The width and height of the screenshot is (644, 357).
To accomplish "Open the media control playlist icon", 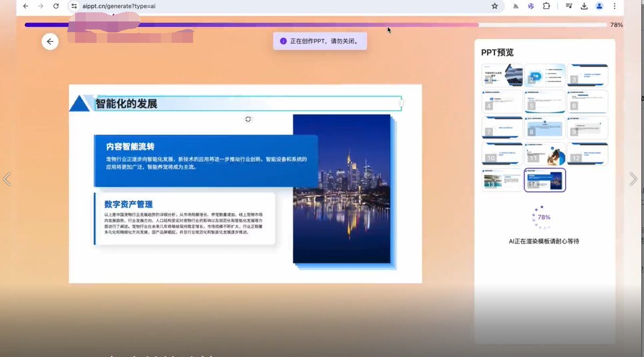I will 569,6.
